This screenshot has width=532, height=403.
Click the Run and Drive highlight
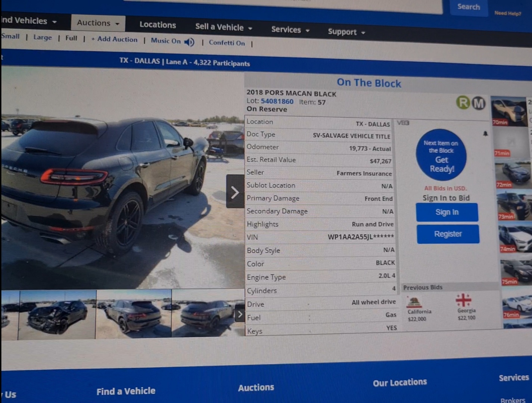click(373, 224)
